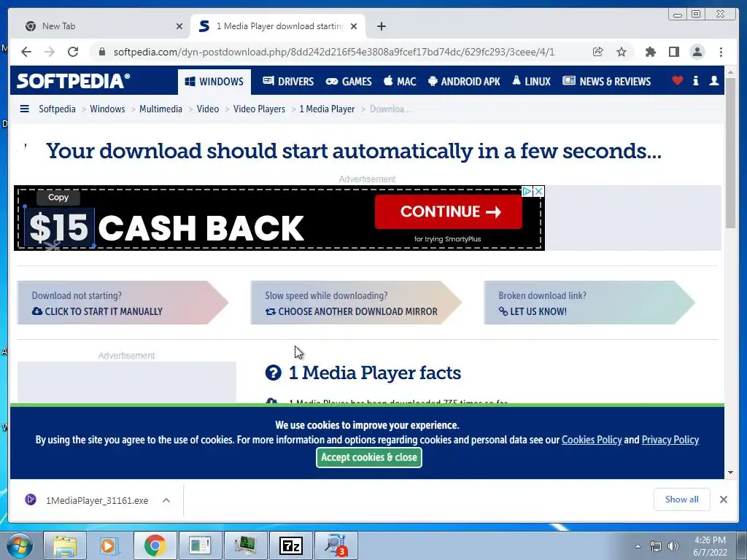Screen dimensions: 747x560
Task: Click the page vertical scrollbar thumb
Action: tap(731, 154)
